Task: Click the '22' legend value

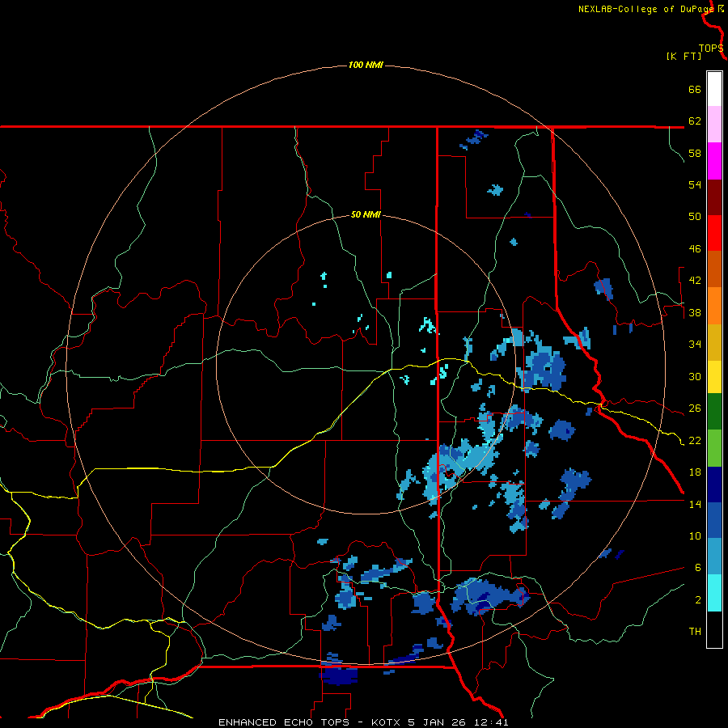Action: pyautogui.click(x=695, y=440)
